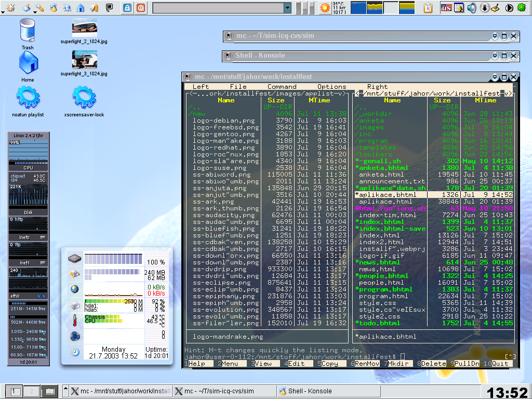The image size is (532, 399).
Task: Toggle the inet1 interface button in gkrellm
Action: coord(43,263)
